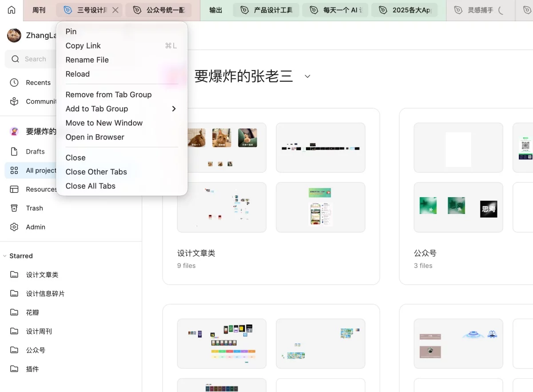Click folder icon next to starred 公众号

(x=14, y=350)
